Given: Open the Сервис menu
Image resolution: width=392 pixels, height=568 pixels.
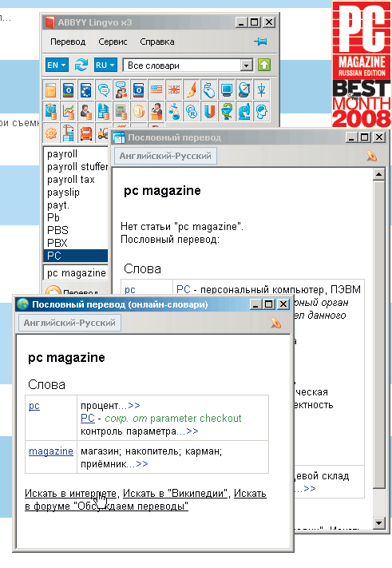Looking at the screenshot, I should pos(113,42).
